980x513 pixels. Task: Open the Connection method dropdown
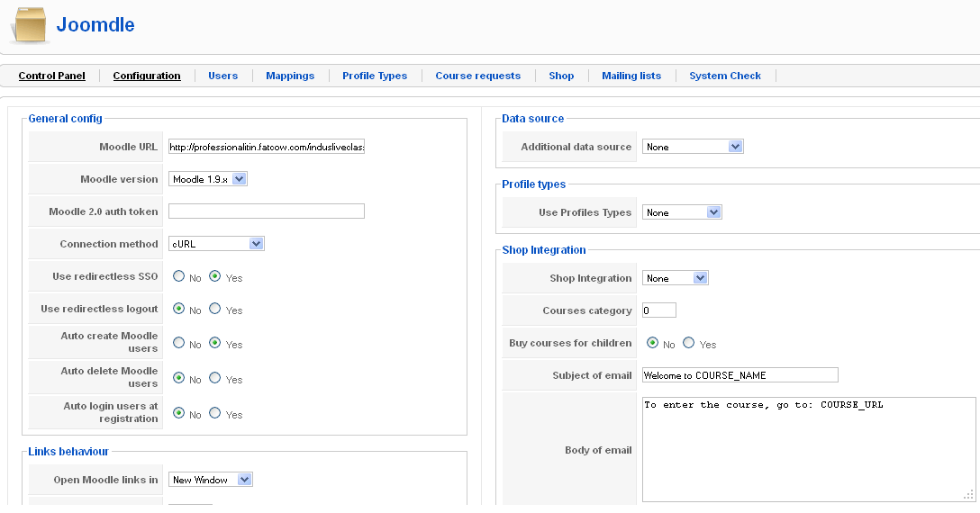tap(216, 244)
